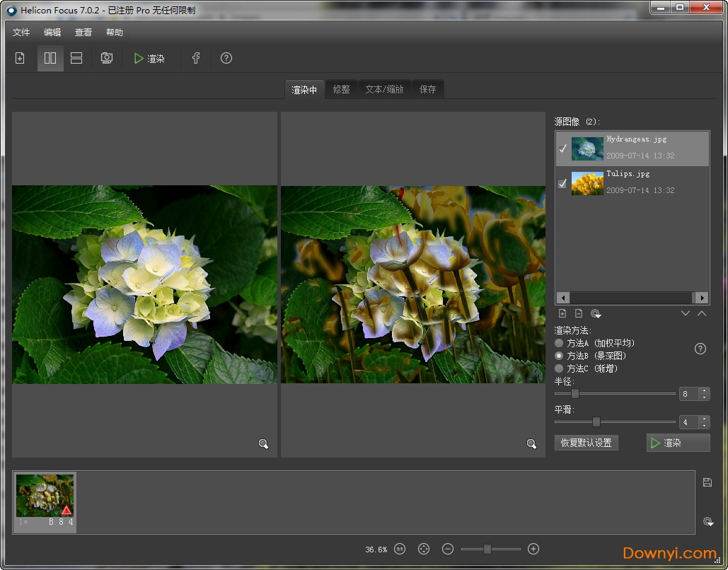Zoom in with the plus icon
This screenshot has width=728, height=570.
click(x=533, y=549)
